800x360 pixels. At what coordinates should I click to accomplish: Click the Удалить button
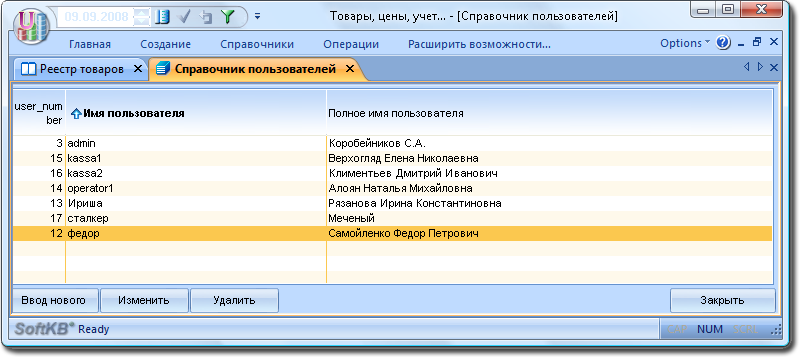click(x=234, y=300)
